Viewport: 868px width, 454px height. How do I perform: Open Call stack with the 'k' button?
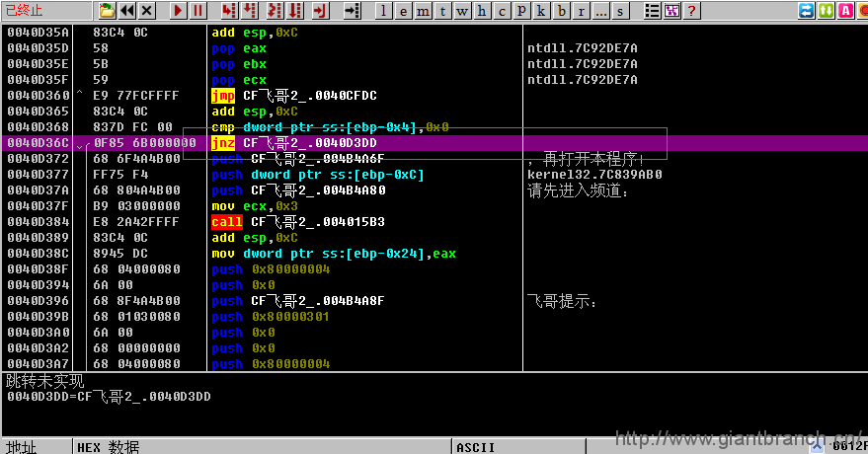[x=541, y=11]
